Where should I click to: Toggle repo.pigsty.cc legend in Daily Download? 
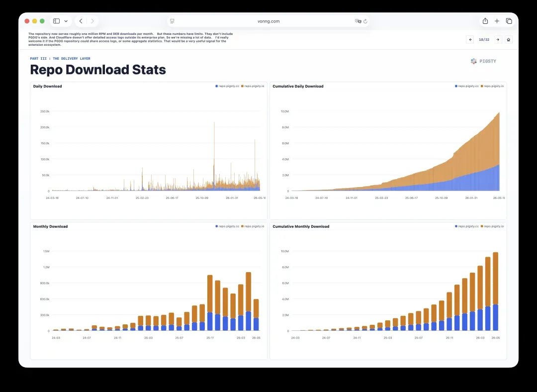tap(227, 86)
